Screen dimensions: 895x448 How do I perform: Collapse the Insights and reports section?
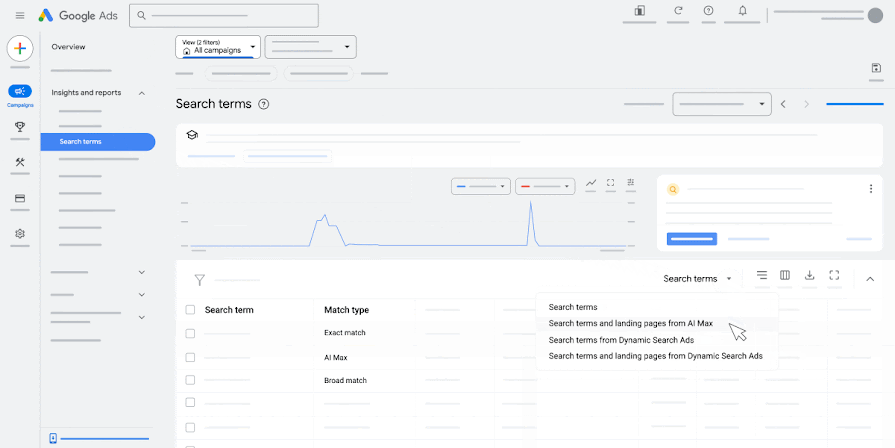point(142,93)
